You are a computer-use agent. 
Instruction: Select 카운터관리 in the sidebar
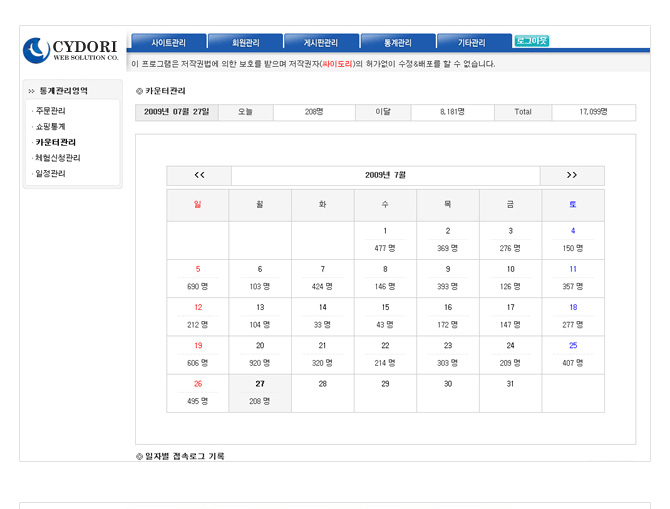pos(55,142)
